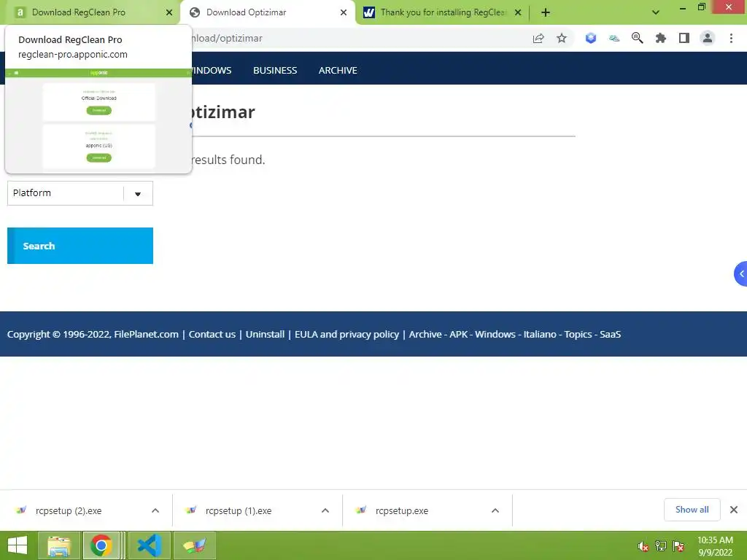747x560 pixels.
Task: Expand options for rcpsetup (1).exe
Action: (325, 510)
